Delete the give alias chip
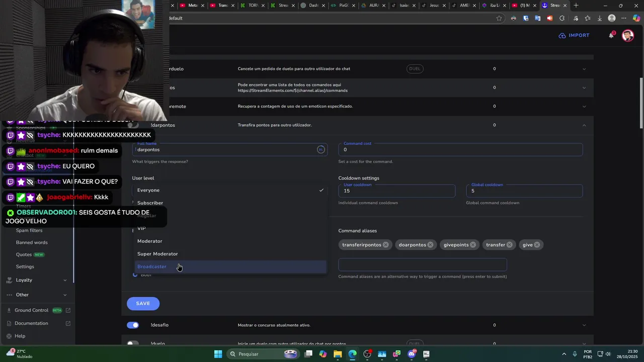Viewport: 644px width, 362px height. 537,245
